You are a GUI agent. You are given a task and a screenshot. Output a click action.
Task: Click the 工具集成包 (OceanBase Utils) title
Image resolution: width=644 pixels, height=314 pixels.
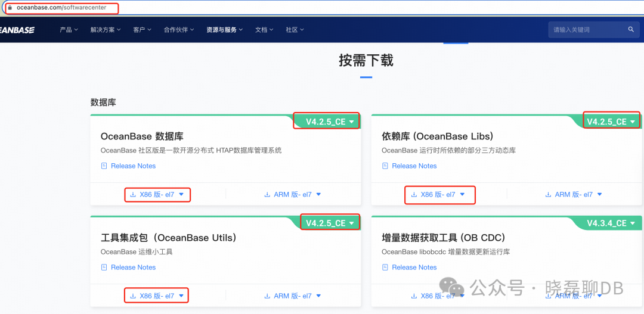tap(168, 238)
